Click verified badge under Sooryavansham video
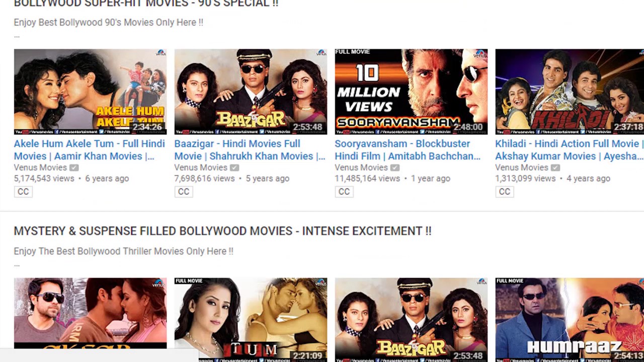 click(x=395, y=168)
